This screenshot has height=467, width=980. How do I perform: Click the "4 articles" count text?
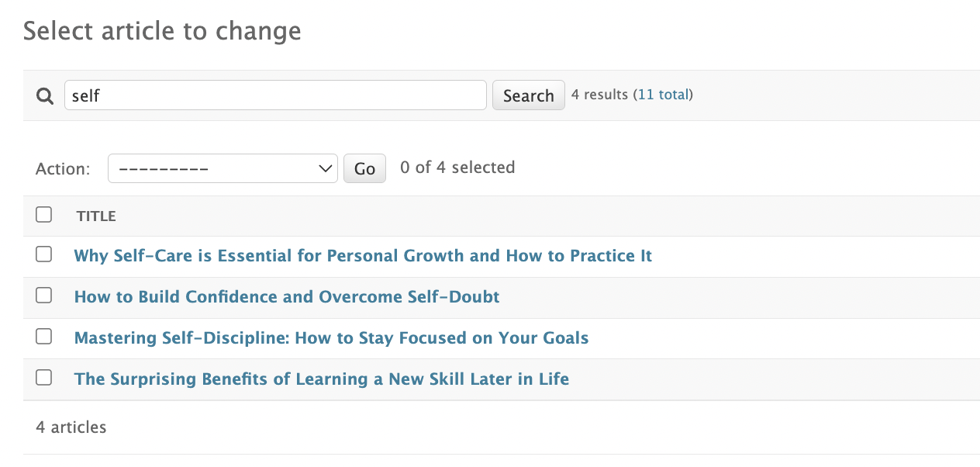point(70,427)
